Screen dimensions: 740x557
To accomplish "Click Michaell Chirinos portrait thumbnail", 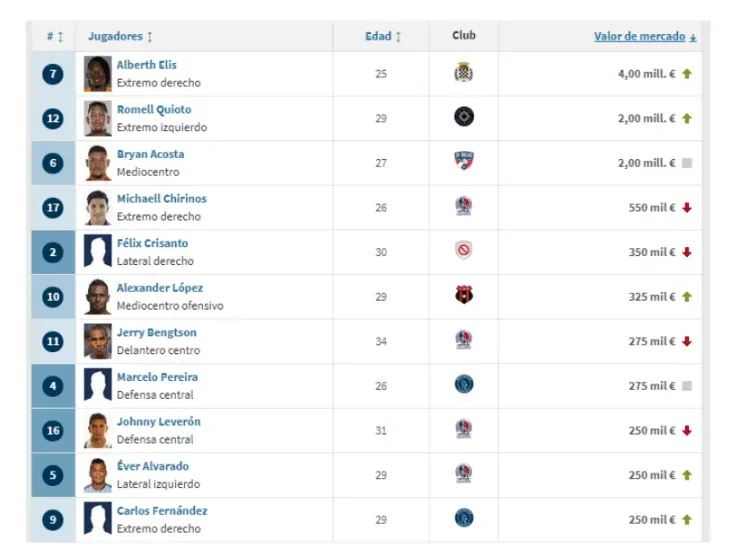I will point(97,208).
